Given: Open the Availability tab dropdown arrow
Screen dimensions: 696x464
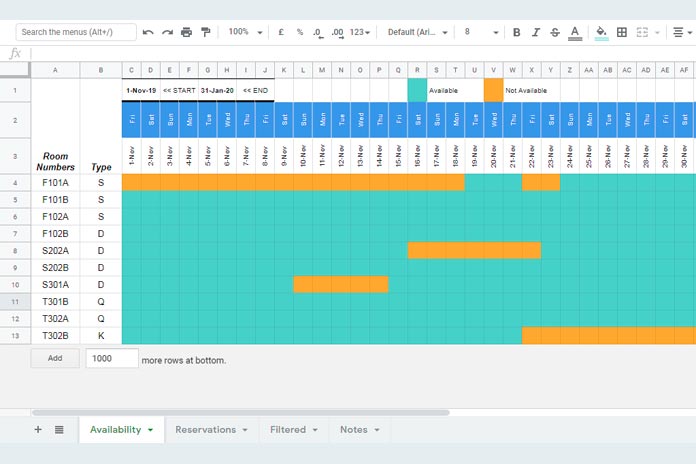Looking at the screenshot, I should [150, 430].
